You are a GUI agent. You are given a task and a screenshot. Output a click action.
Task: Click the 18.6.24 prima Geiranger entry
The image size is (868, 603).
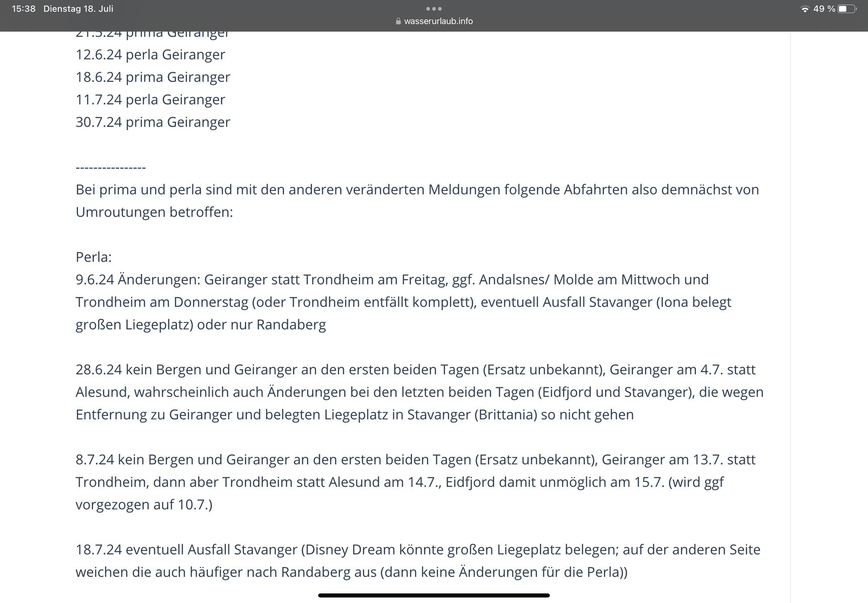tap(153, 77)
